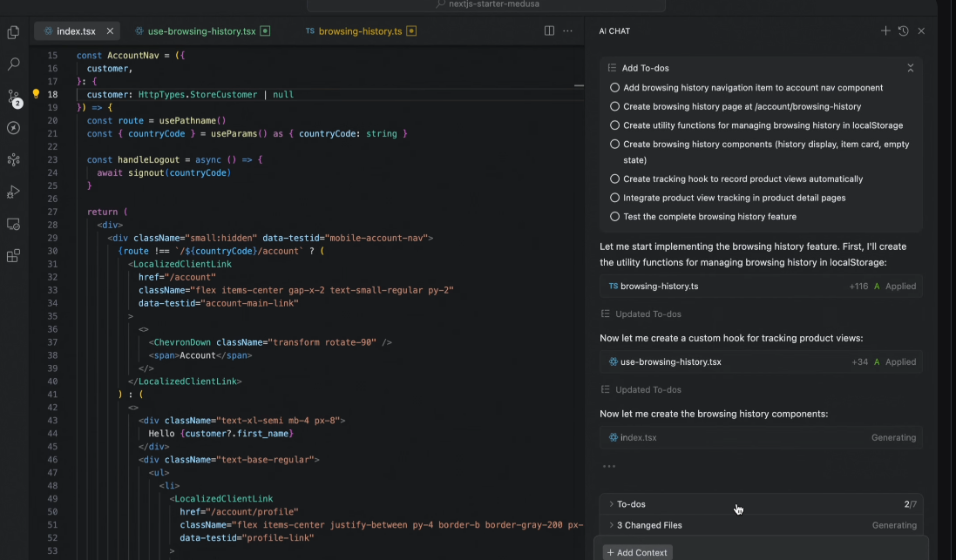The width and height of the screenshot is (956, 560).
Task: Close the index.tsx editor tab
Action: pyautogui.click(x=110, y=30)
